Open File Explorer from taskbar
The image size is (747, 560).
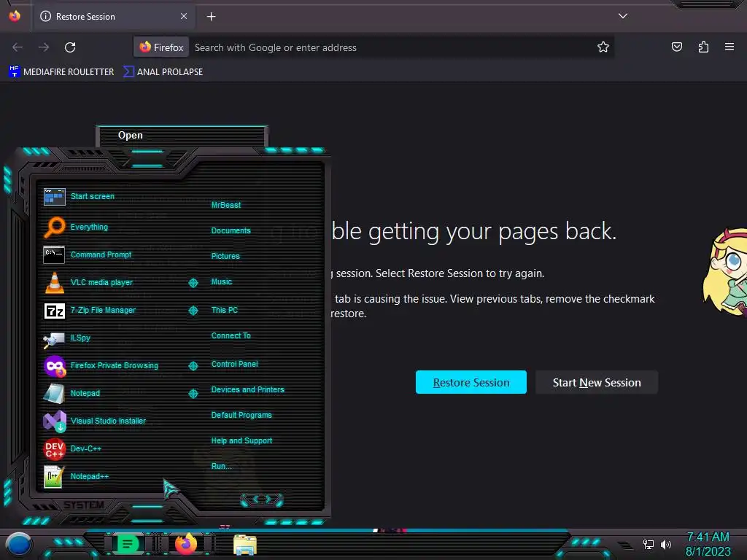pyautogui.click(x=245, y=545)
